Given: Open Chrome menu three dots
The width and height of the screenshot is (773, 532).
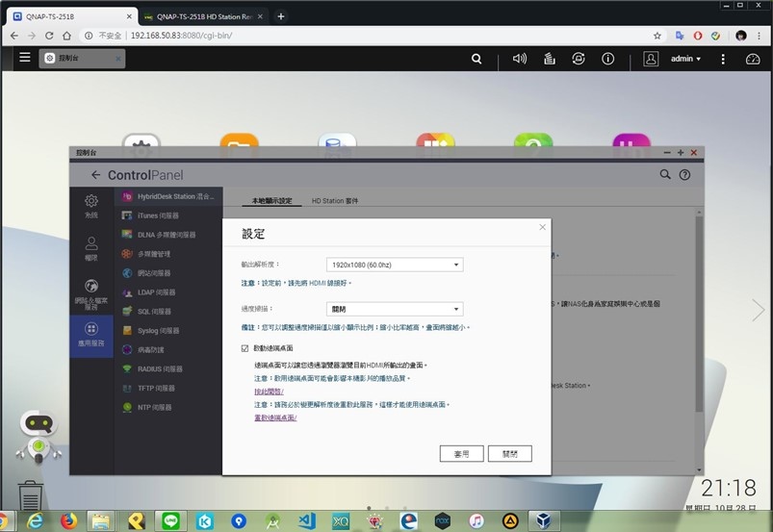Looking at the screenshot, I should (760, 36).
